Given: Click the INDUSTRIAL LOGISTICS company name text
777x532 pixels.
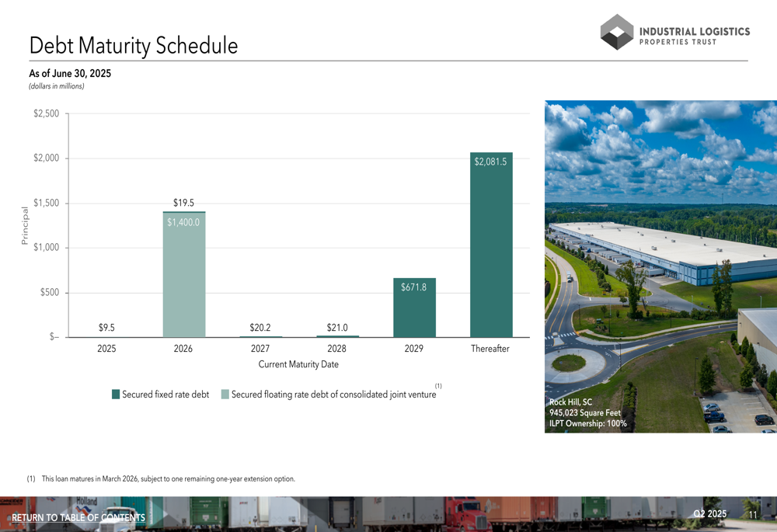Looking at the screenshot, I should click(x=694, y=32).
